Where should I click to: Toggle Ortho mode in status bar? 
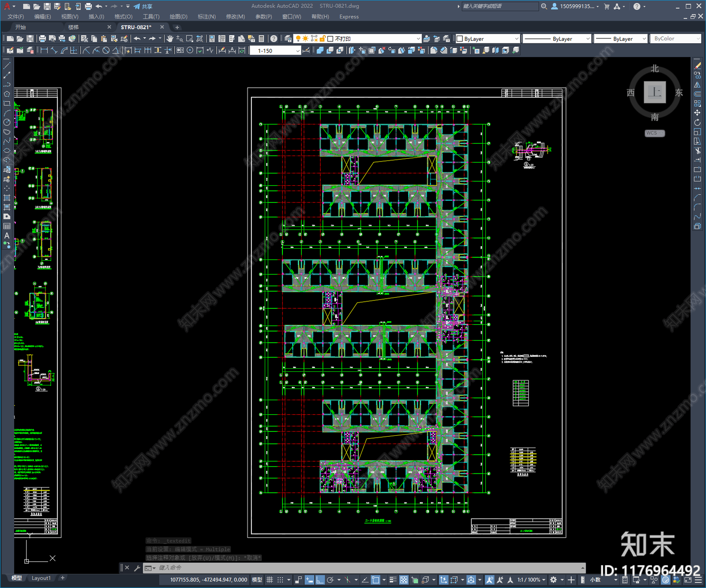coord(320,580)
